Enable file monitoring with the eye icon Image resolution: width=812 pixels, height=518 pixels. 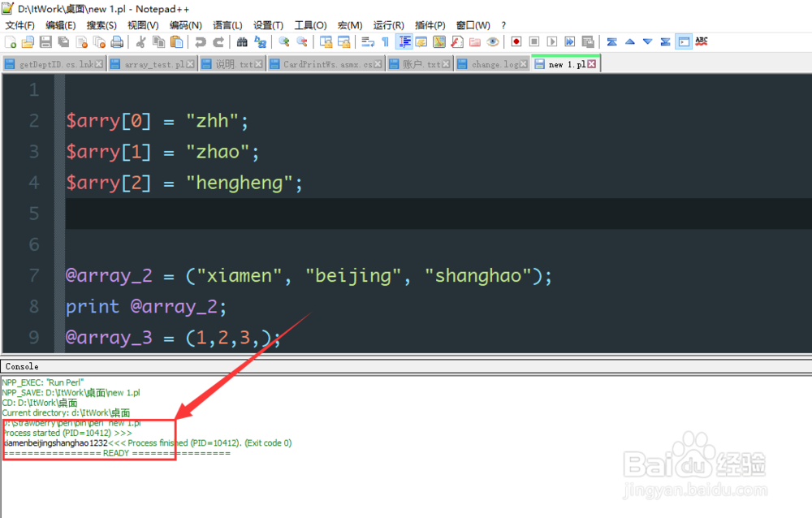click(x=493, y=41)
